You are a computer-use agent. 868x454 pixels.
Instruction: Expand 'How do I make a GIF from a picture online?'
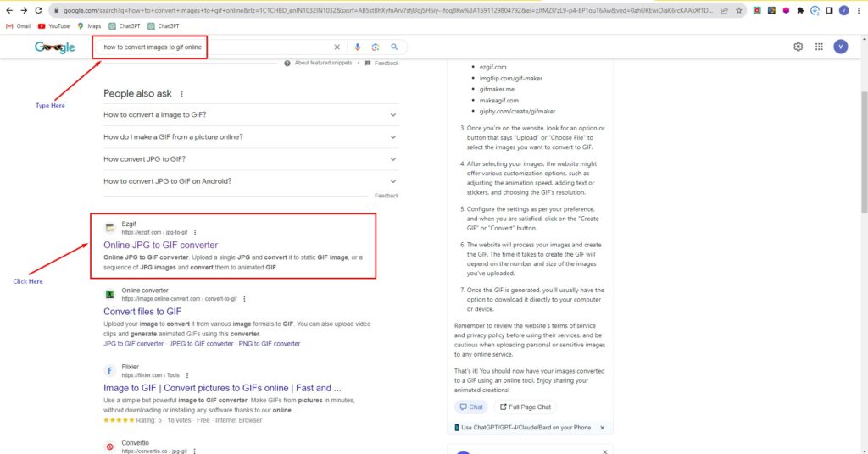click(x=393, y=136)
